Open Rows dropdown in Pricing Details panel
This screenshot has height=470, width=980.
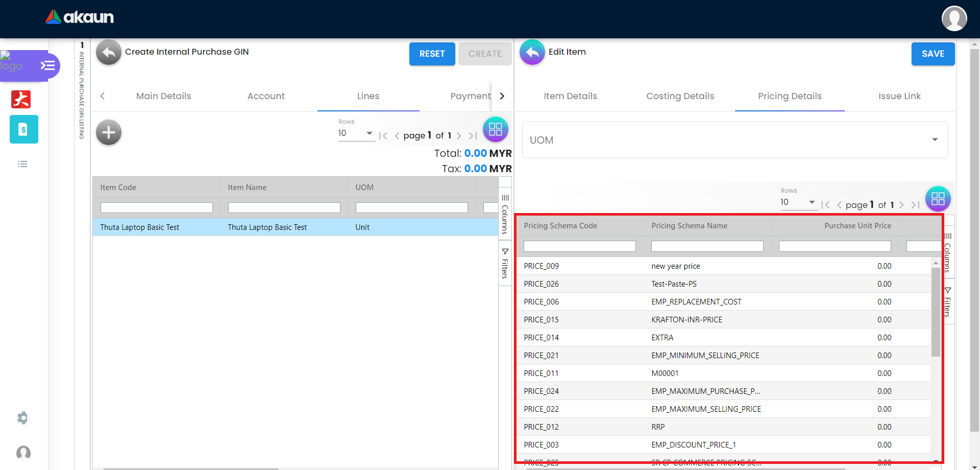(798, 202)
